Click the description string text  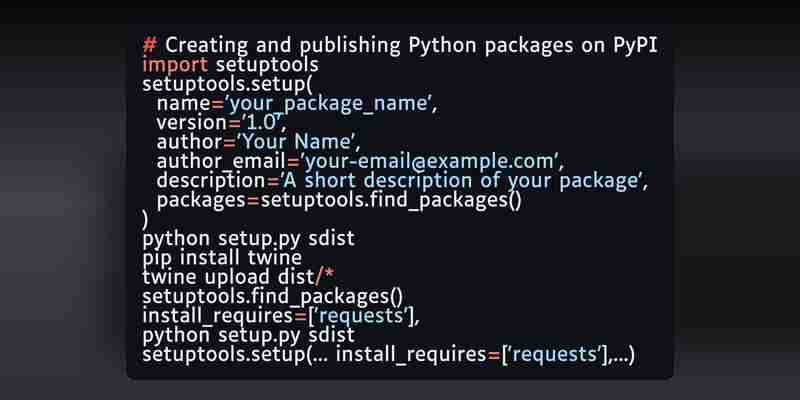coord(461,181)
